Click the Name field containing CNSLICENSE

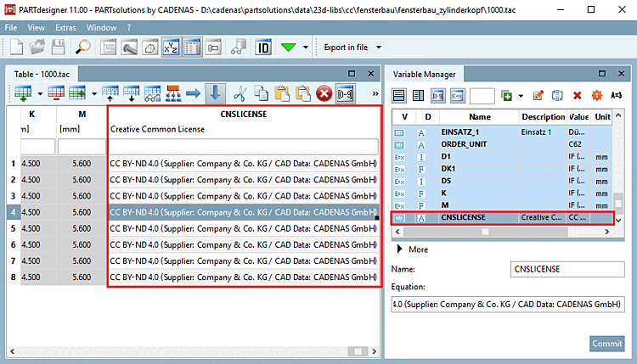(x=567, y=269)
